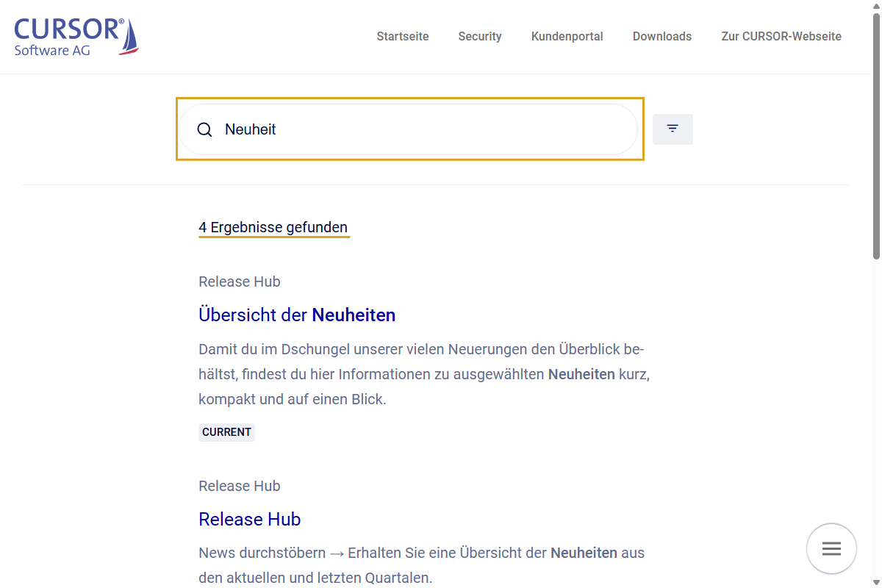Open 'Kundenportal' from the navigation bar
The image size is (882, 588).
(567, 36)
